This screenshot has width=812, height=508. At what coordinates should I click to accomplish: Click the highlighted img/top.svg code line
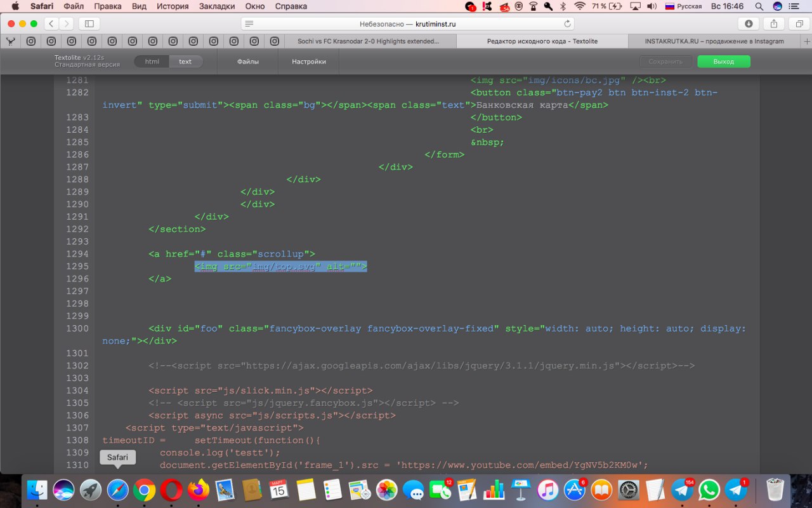281,267
